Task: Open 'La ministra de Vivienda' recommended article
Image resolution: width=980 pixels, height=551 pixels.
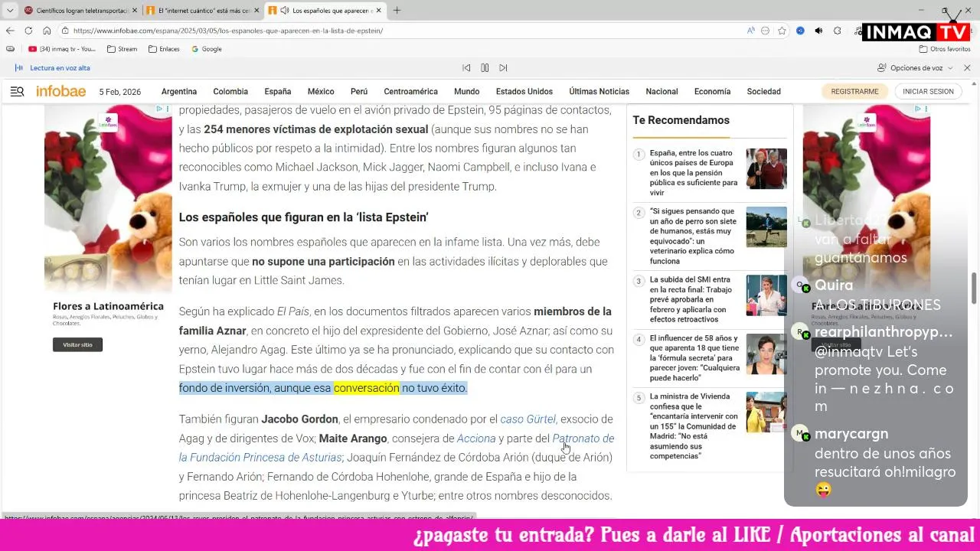Action: coord(694,426)
